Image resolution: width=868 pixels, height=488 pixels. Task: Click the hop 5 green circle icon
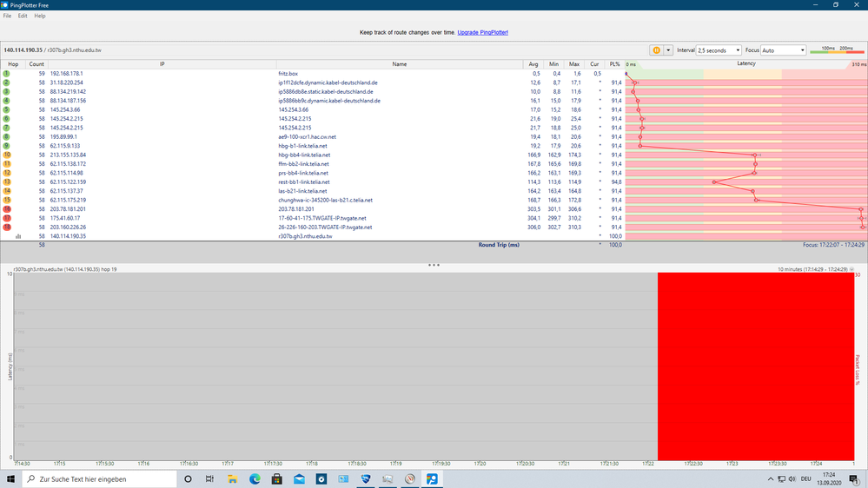point(7,109)
